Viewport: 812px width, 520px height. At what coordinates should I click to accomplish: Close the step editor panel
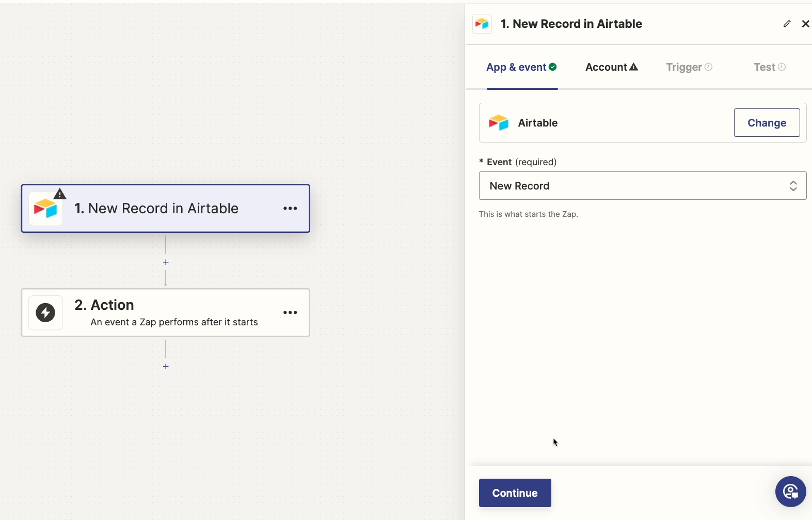tap(805, 24)
